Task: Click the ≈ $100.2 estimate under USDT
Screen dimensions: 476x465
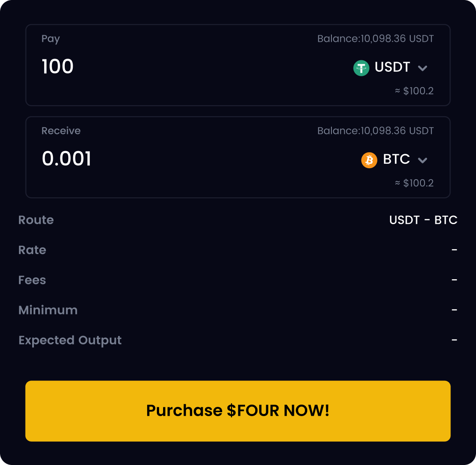Action: (414, 91)
